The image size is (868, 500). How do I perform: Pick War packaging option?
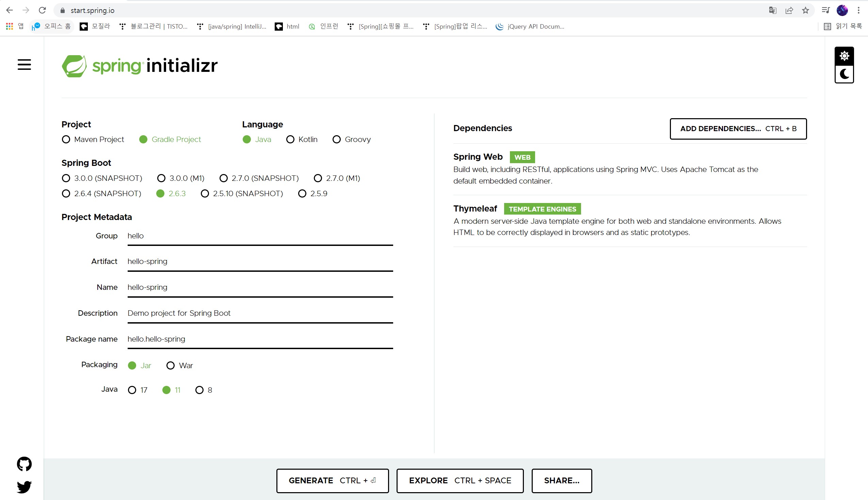pyautogui.click(x=171, y=365)
